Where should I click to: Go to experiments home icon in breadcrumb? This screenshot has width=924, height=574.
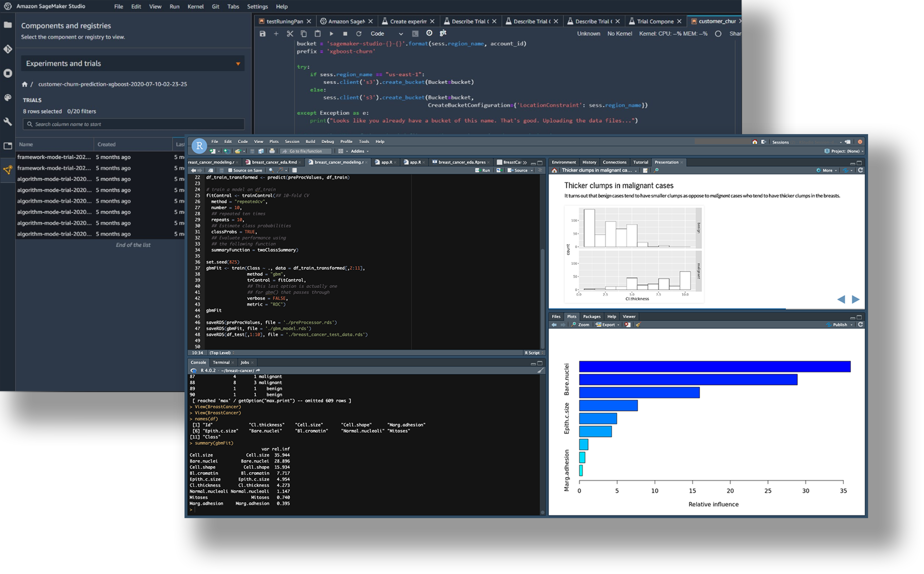(25, 84)
